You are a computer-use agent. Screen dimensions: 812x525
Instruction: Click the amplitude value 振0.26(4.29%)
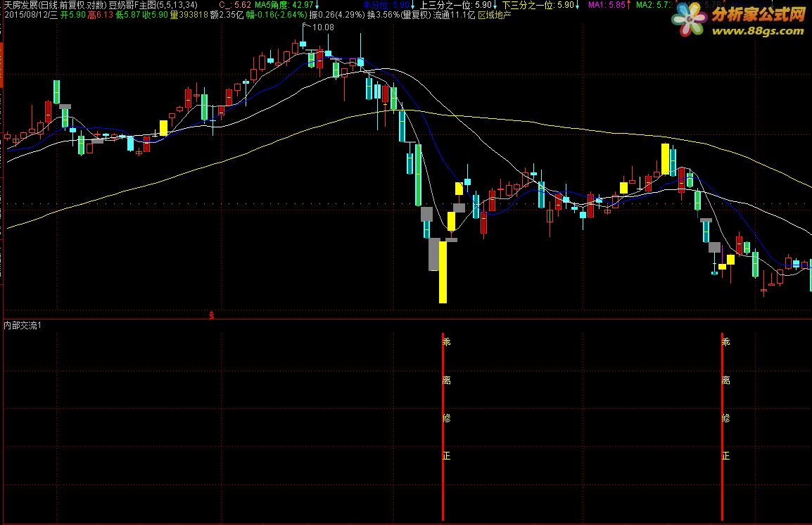click(x=337, y=15)
